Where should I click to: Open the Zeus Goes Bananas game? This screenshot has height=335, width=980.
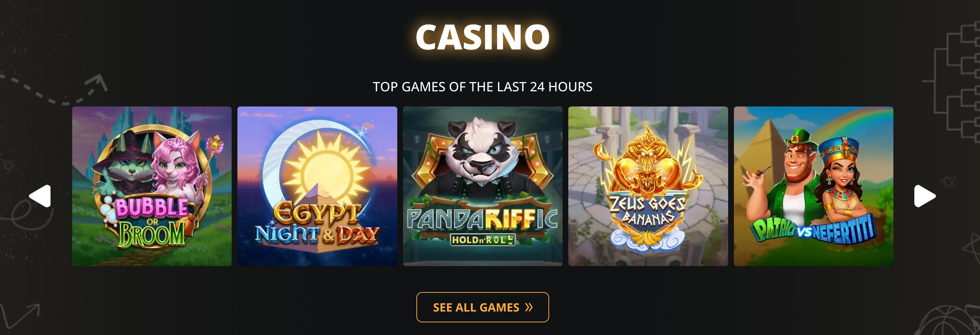tap(648, 186)
